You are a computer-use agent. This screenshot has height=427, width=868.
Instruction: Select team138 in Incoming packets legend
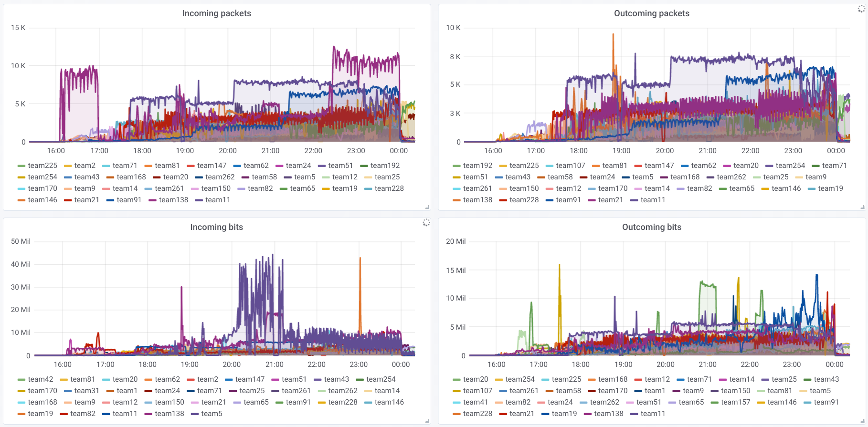[x=173, y=200]
